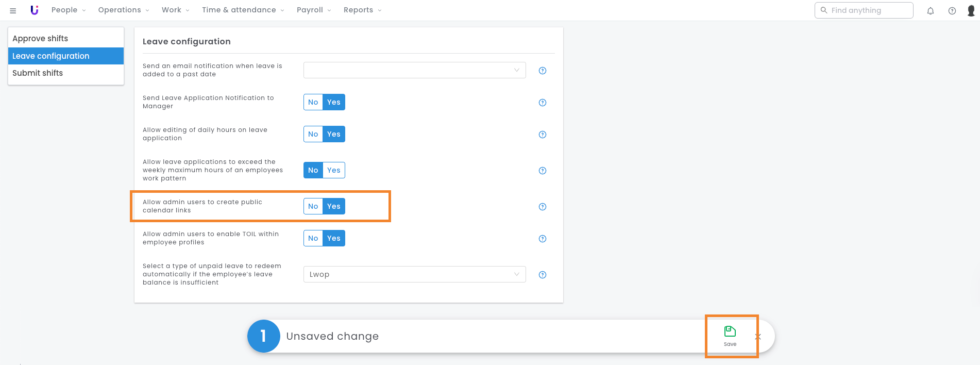
Task: Open the notifications bell
Action: point(930,11)
